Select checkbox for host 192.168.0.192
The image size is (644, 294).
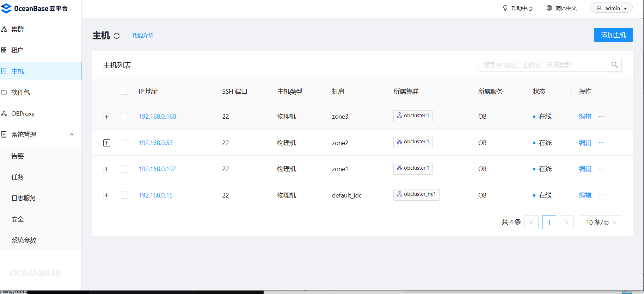point(124,169)
